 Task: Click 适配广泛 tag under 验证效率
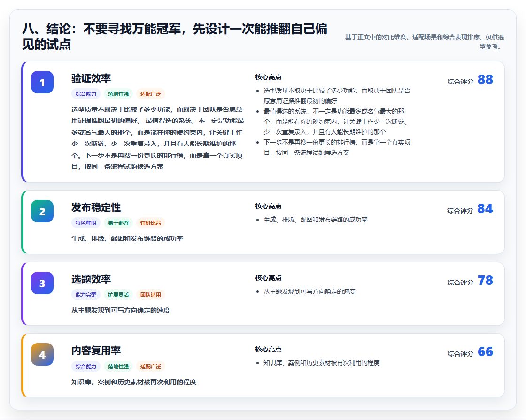tap(151, 94)
